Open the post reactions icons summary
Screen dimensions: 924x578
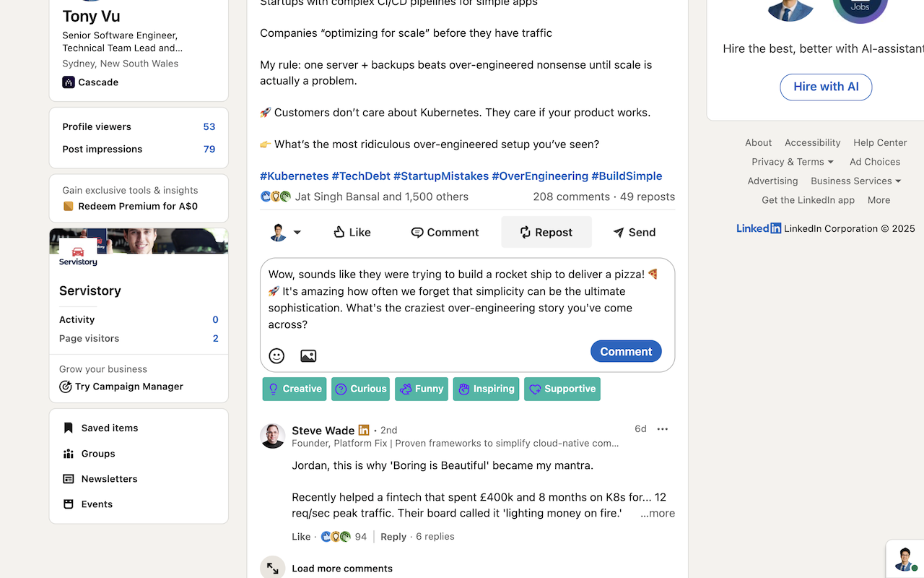pos(276,197)
